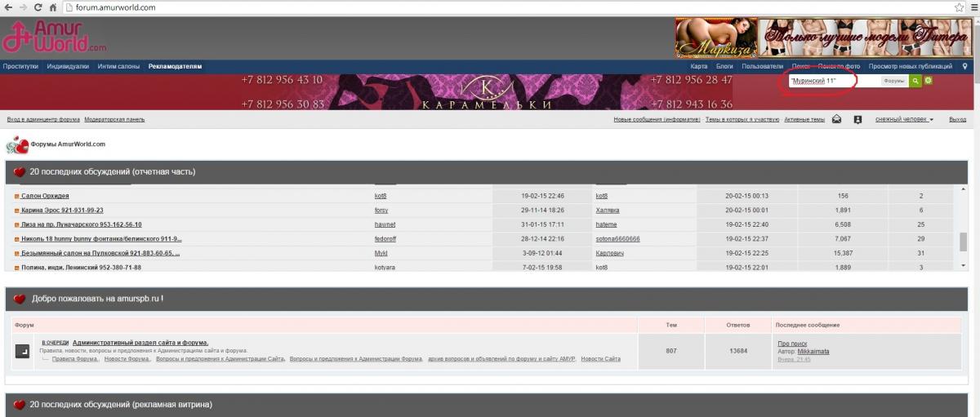Open the 'Блоги' navigation item
This screenshot has height=417, width=980.
tap(724, 66)
